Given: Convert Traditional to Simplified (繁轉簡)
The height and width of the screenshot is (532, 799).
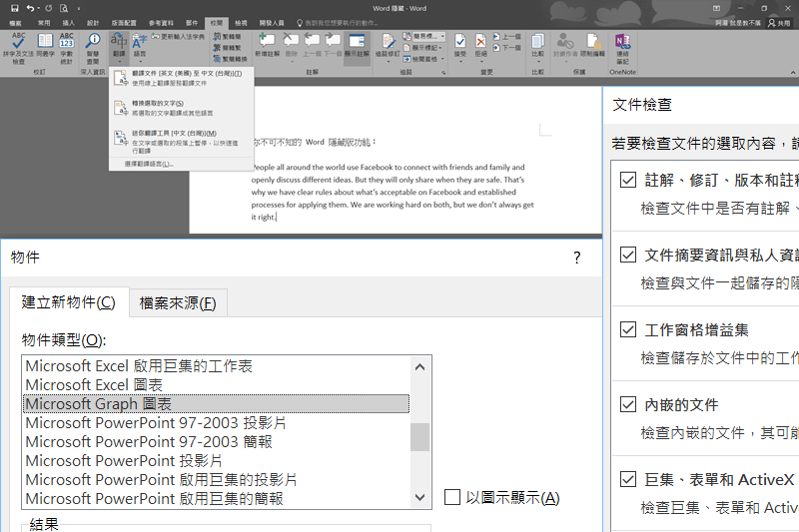Looking at the screenshot, I should tap(228, 37).
